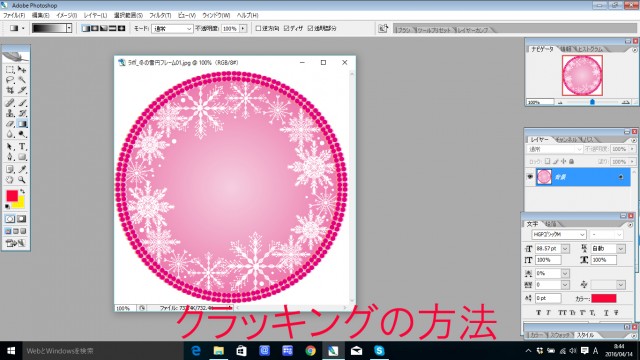Select the Crop tool
The width and height of the screenshot is (640, 360).
click(10, 90)
